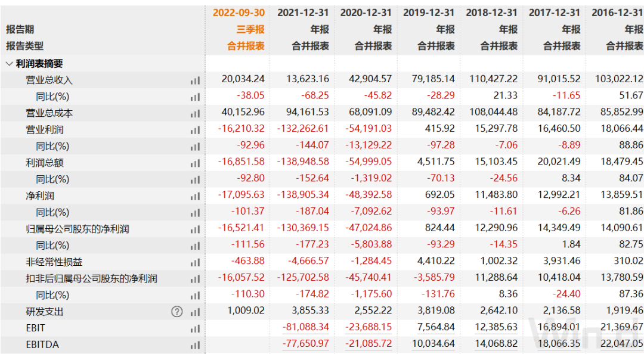
Task: Click the 扣非后归属母公司股东的净利润 row label
Action: click(x=92, y=278)
